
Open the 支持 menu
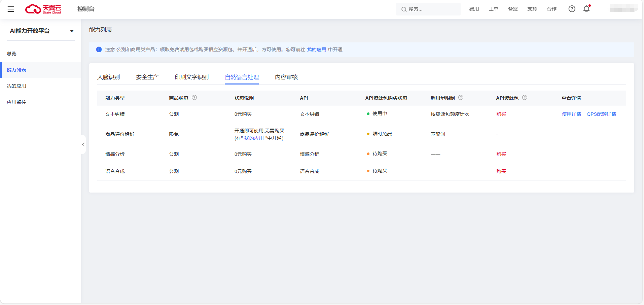pos(532,9)
